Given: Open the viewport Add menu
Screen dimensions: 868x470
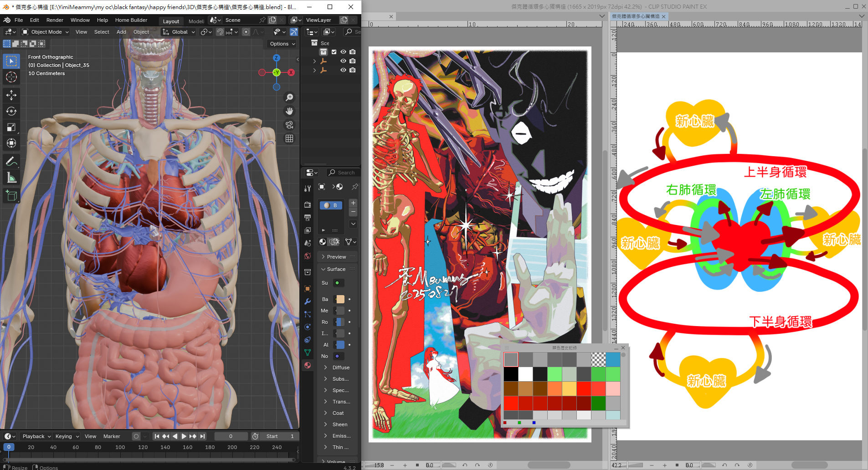Looking at the screenshot, I should tap(121, 32).
